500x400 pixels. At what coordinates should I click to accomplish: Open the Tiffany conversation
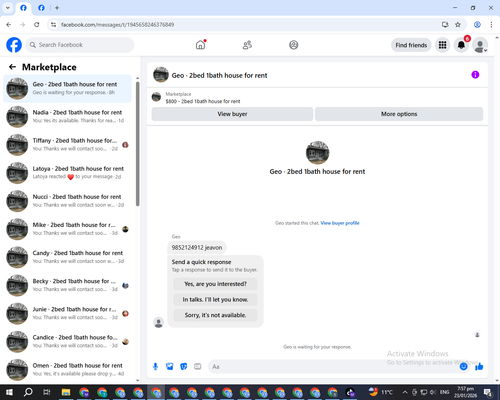pos(68,145)
